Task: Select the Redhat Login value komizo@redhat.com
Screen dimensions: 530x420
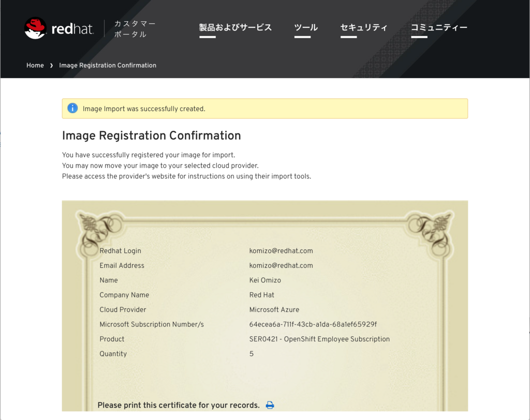Action: pyautogui.click(x=281, y=251)
